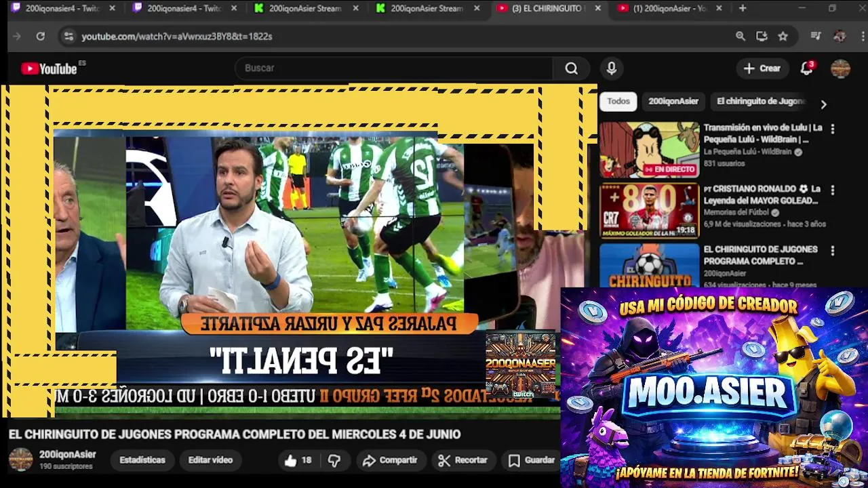The image size is (868, 488).
Task: Reload the page in browser toolbar
Action: click(x=41, y=36)
